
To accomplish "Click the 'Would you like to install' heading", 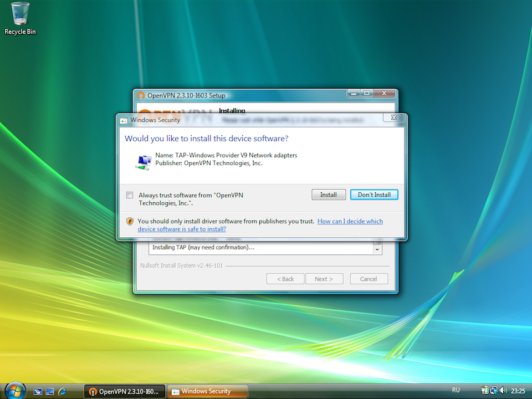I will (x=206, y=139).
